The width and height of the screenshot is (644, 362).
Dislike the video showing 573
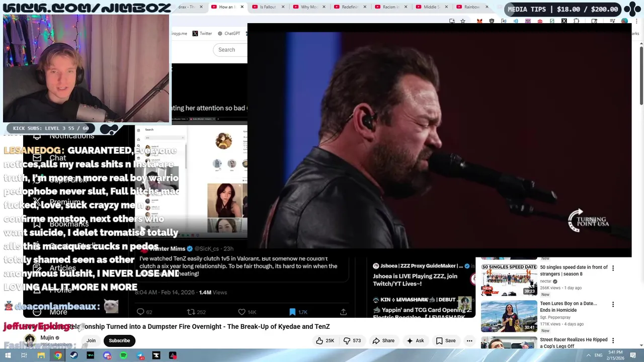(352, 340)
